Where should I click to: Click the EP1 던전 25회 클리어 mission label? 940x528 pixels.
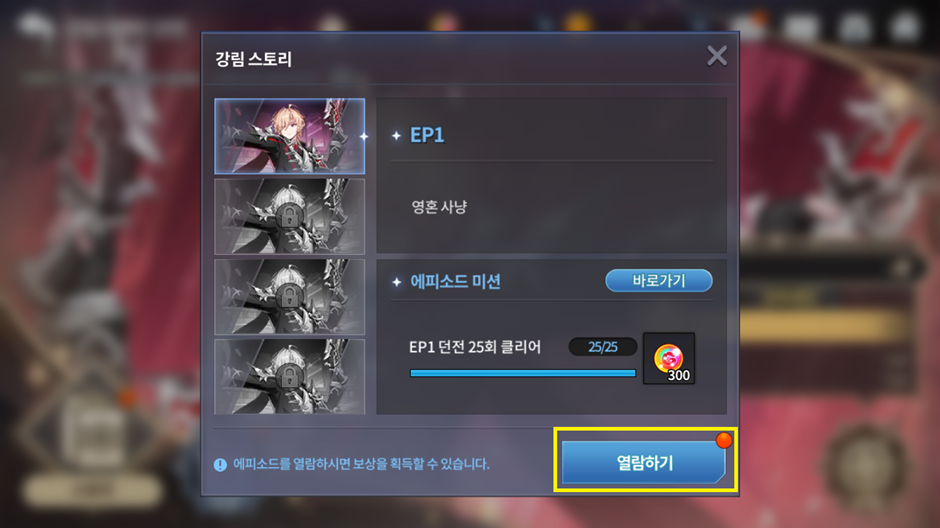click(x=475, y=347)
